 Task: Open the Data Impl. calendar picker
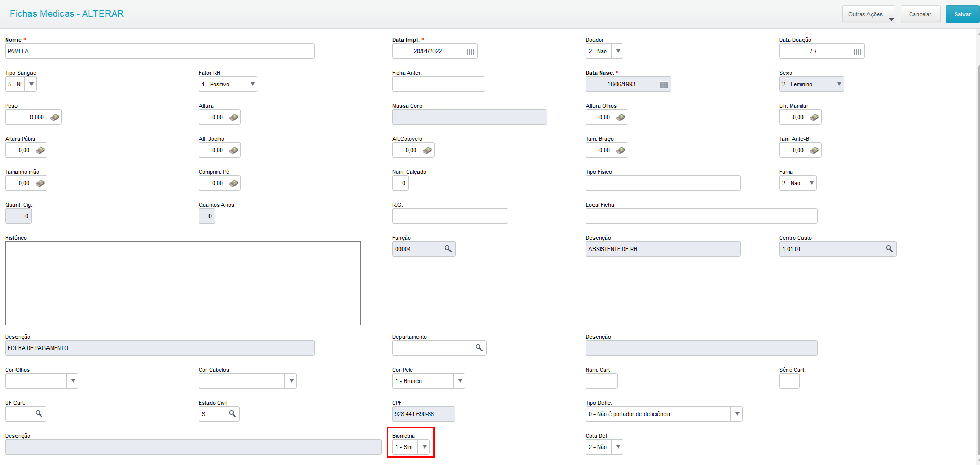point(470,51)
